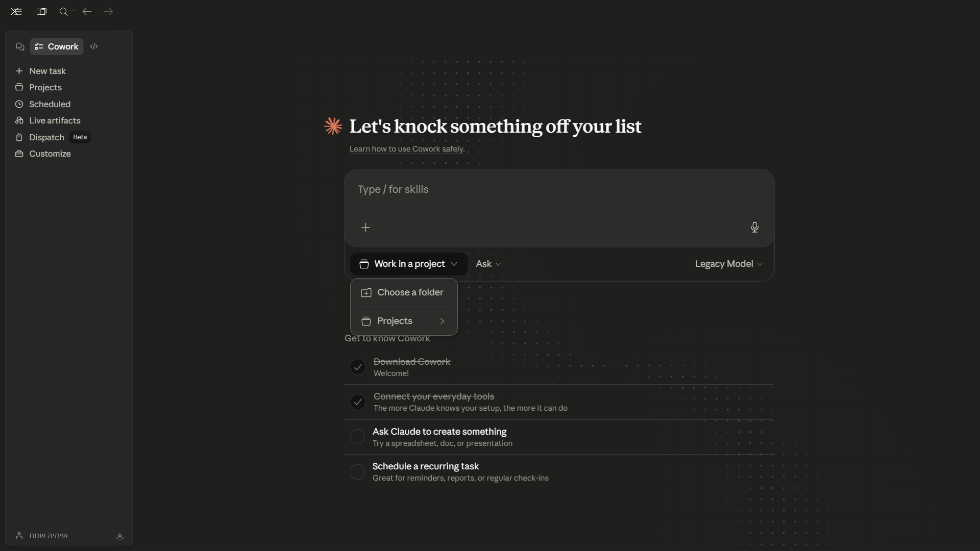Collapse the 'Work in a project' dropdown
This screenshot has height=551, width=980.
tap(408, 264)
